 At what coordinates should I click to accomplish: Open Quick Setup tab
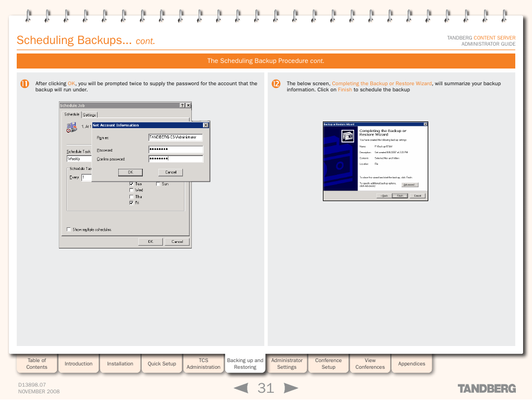pyautogui.click(x=162, y=364)
